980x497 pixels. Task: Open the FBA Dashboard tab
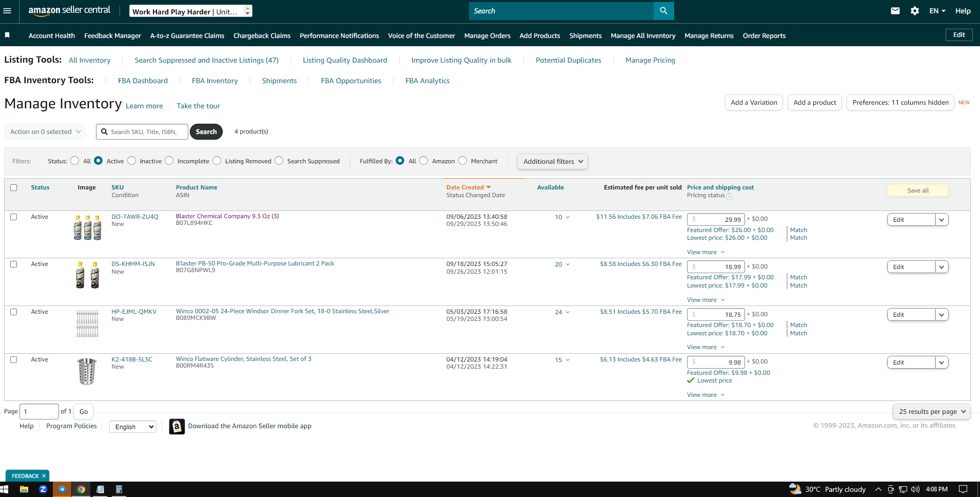143,81
